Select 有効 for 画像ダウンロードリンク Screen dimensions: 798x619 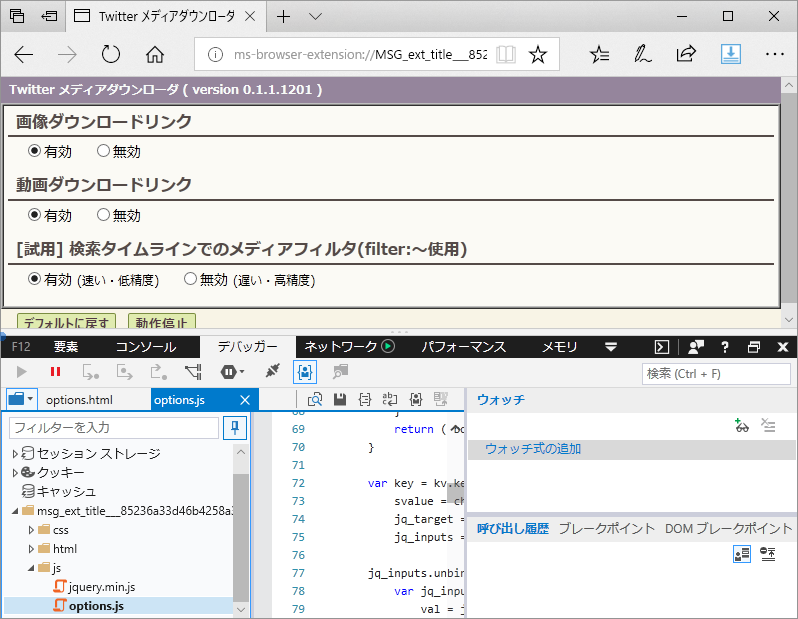pos(34,151)
